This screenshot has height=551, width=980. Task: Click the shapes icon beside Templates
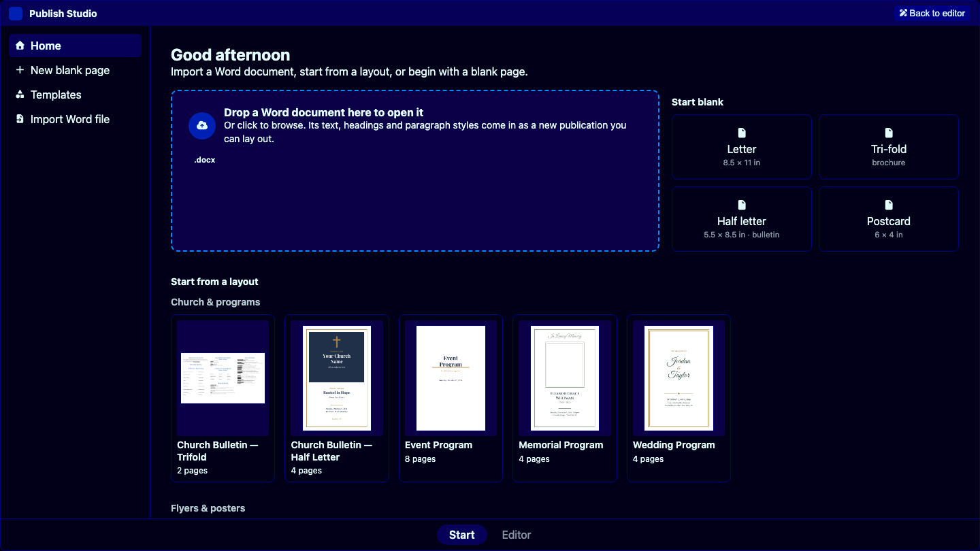pyautogui.click(x=20, y=95)
